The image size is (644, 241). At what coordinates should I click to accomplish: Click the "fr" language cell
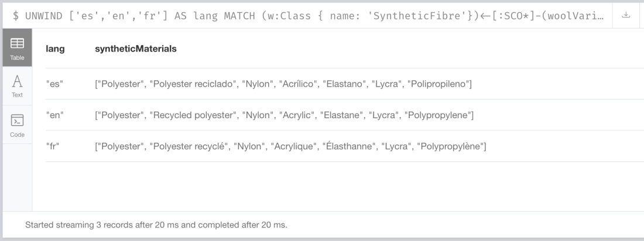(x=52, y=146)
